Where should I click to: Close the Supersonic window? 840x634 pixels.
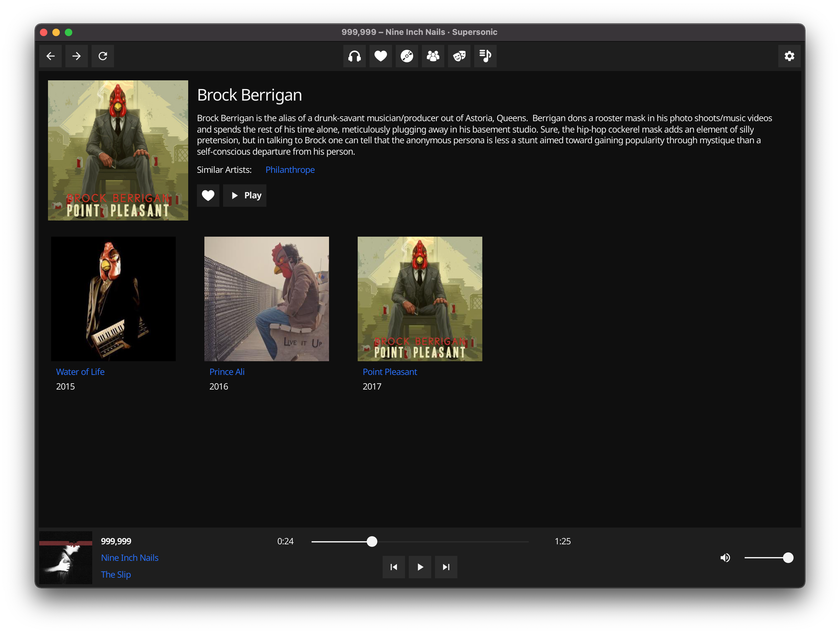point(44,33)
